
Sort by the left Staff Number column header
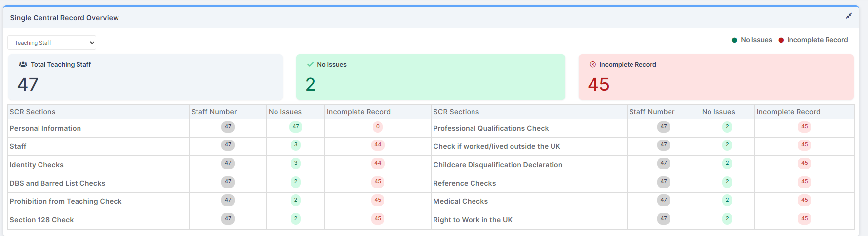(214, 112)
